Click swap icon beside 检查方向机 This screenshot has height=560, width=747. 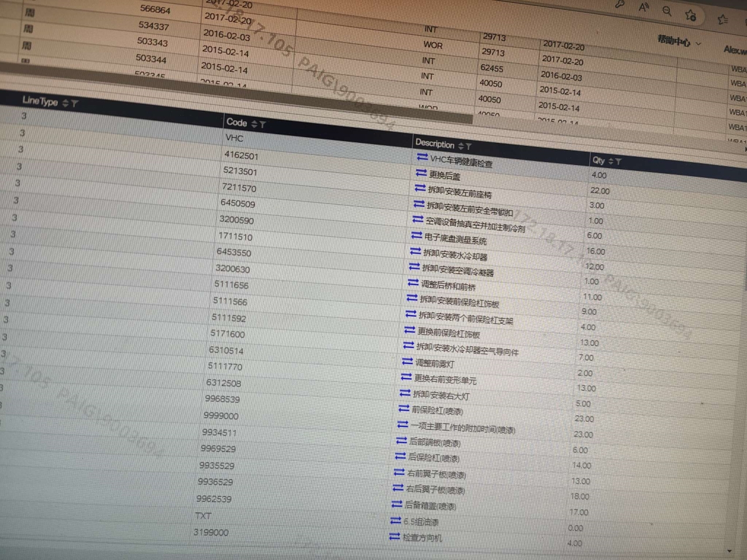click(395, 535)
